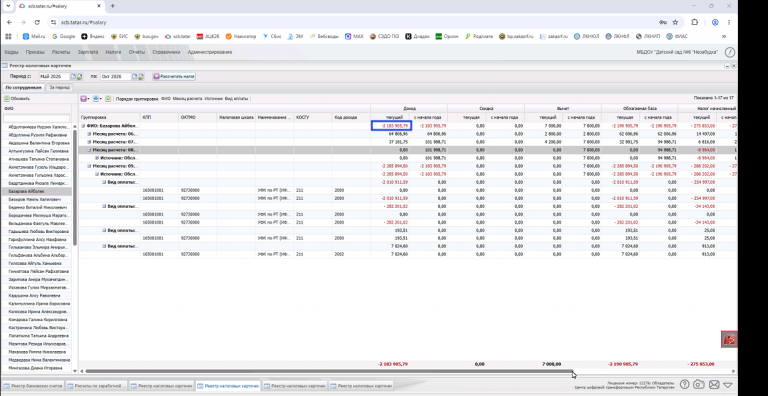Open the 'Справочники' menu

tap(166, 52)
